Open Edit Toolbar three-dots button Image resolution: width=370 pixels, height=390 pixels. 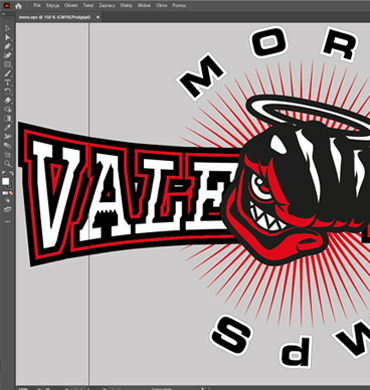pyautogui.click(x=7, y=221)
